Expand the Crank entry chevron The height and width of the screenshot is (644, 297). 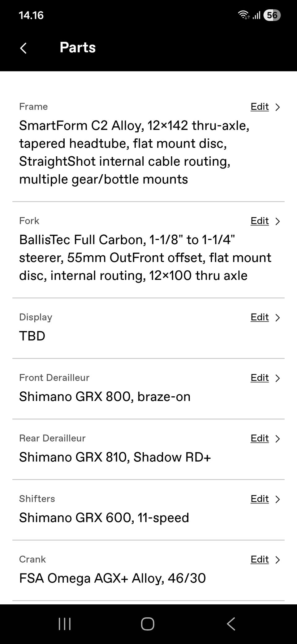coord(278,560)
